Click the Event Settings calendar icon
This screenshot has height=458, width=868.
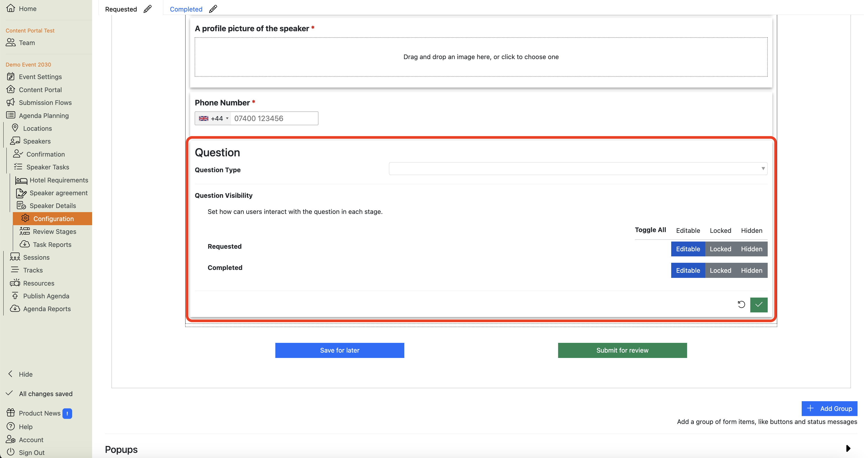click(11, 77)
